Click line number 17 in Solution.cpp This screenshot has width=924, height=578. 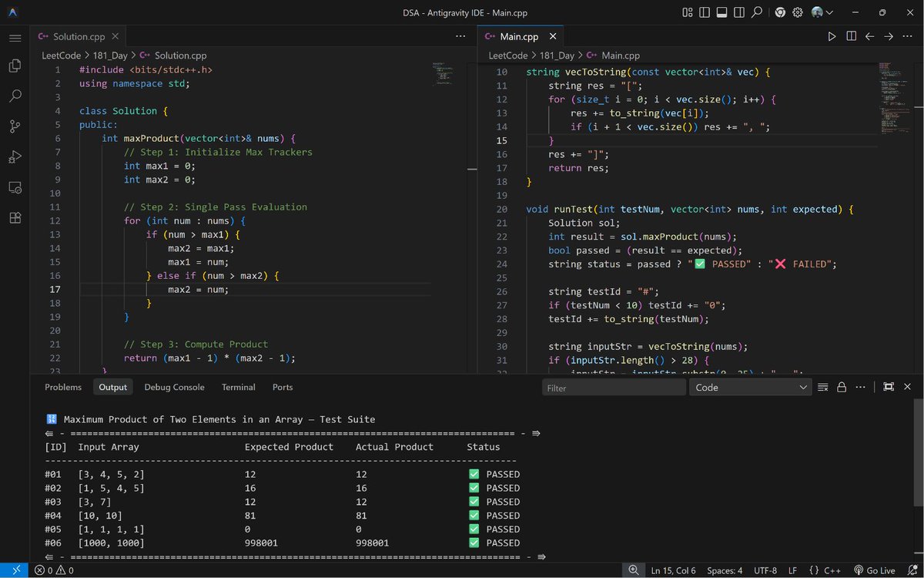(55, 290)
